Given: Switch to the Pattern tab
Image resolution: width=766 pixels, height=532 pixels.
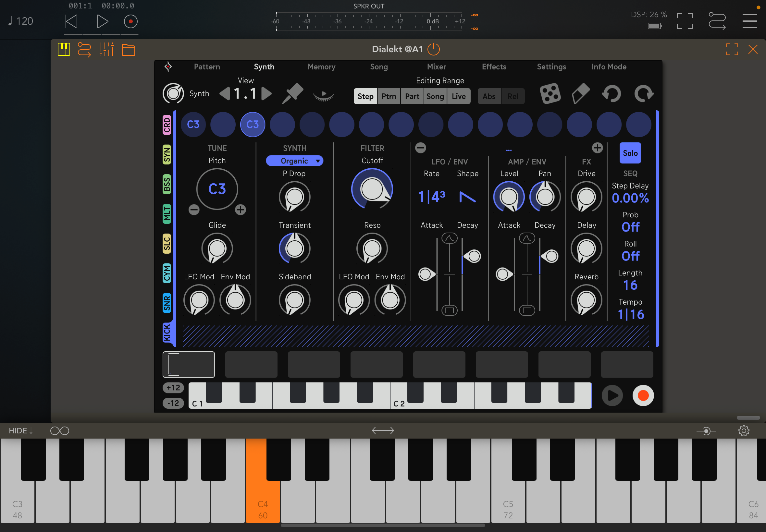Looking at the screenshot, I should pos(207,67).
